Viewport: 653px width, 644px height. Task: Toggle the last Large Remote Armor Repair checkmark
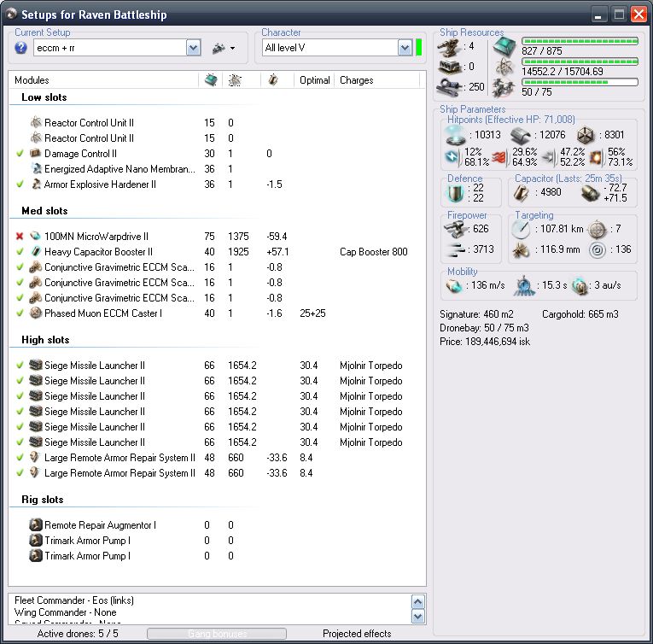(x=20, y=472)
